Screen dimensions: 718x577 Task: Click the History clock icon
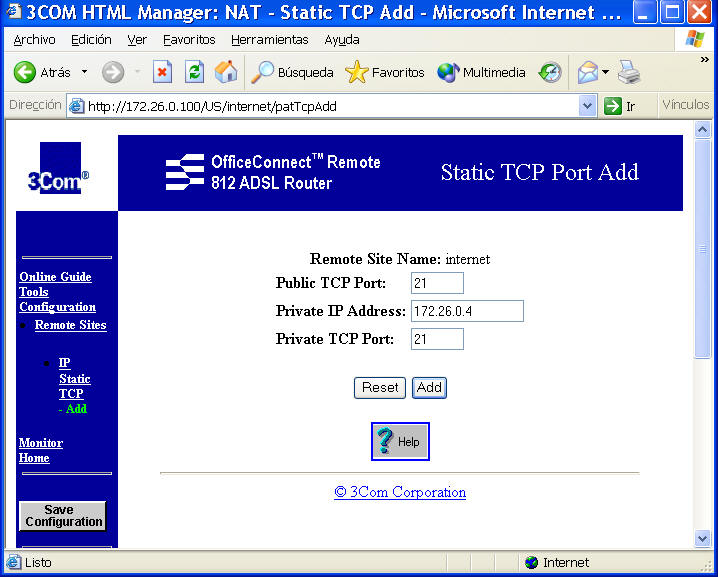550,72
